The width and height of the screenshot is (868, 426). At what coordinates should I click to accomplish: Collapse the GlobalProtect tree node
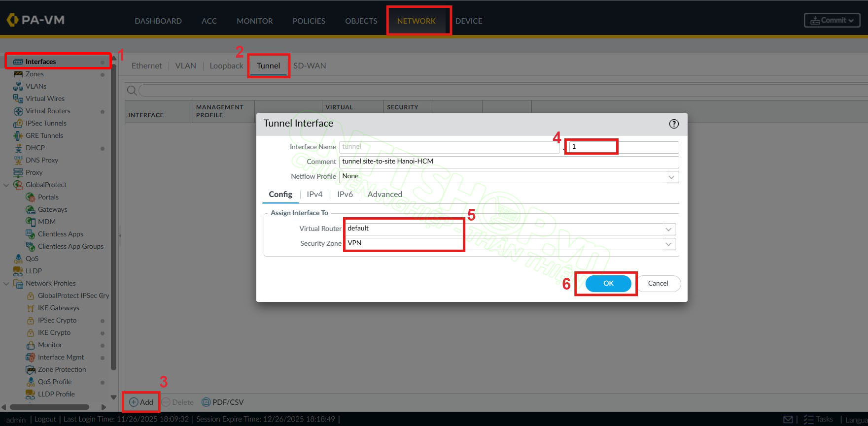(6, 185)
